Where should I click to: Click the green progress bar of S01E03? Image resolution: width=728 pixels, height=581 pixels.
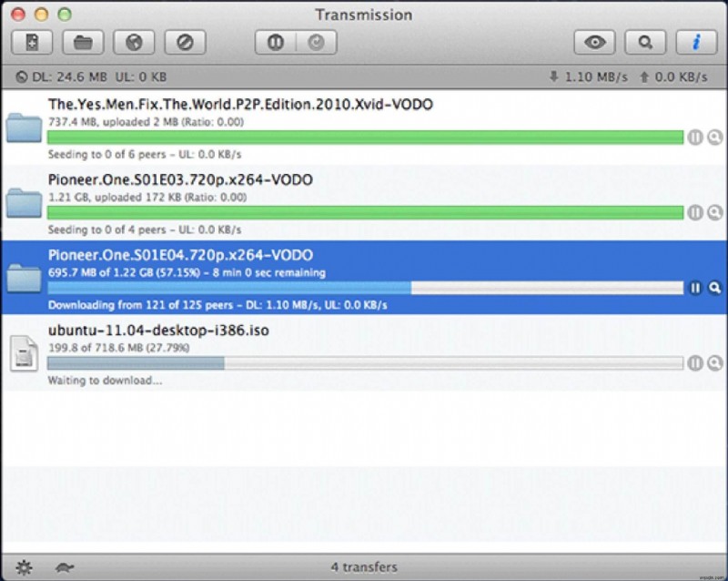(x=366, y=212)
